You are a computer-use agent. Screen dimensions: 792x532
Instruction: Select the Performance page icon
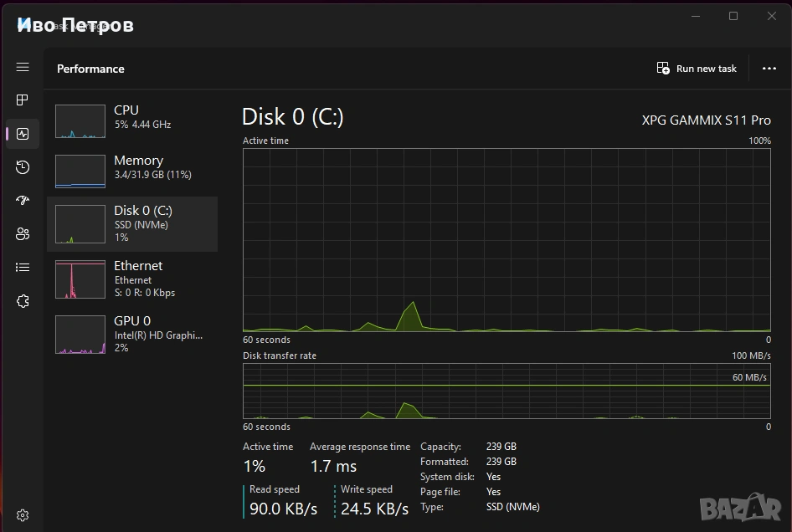coord(23,134)
